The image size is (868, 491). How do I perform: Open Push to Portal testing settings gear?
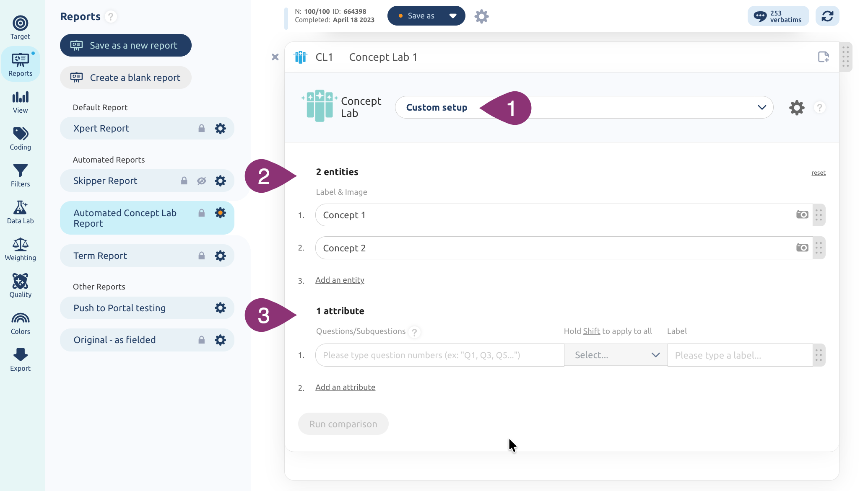pyautogui.click(x=220, y=308)
